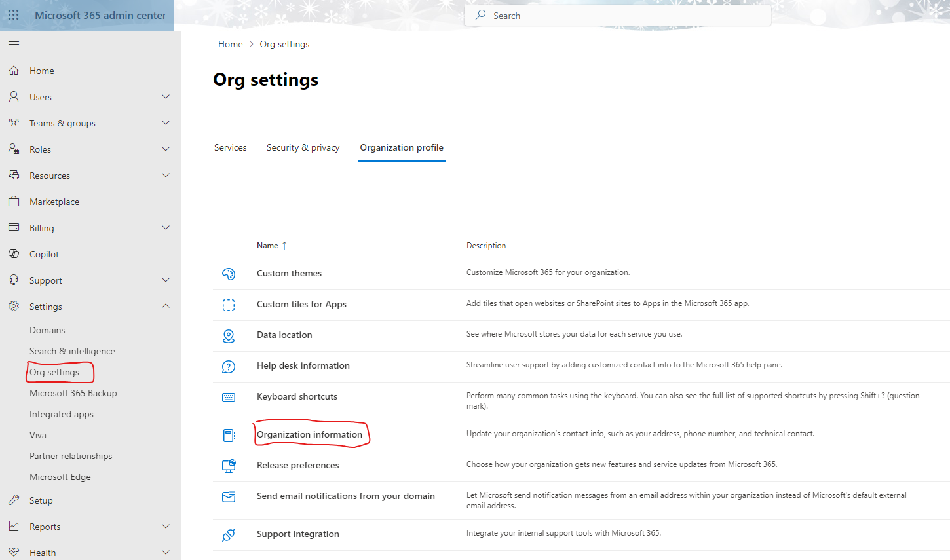950x560 pixels.
Task: Click Microsoft 365 admin center title
Action: [x=100, y=15]
